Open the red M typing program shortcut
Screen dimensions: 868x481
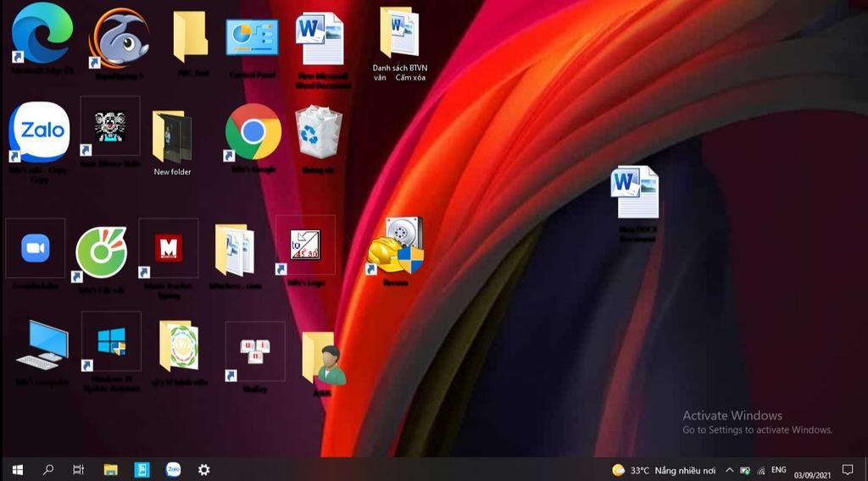pyautogui.click(x=169, y=247)
